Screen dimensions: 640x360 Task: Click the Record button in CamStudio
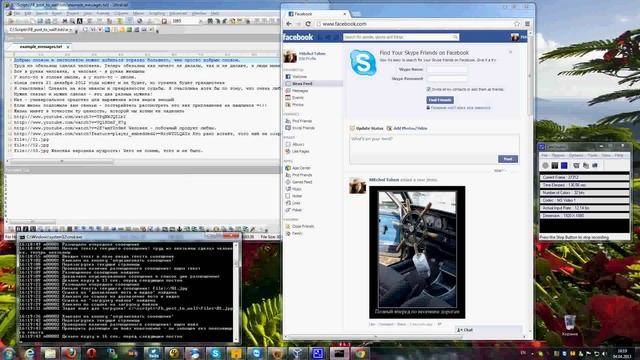pyautogui.click(x=545, y=165)
